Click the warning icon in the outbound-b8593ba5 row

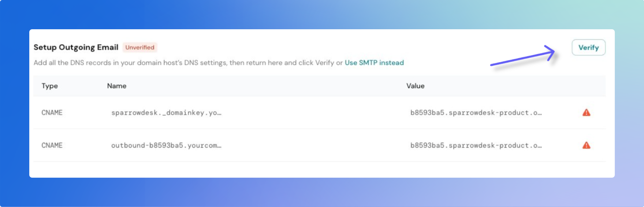[x=586, y=145]
